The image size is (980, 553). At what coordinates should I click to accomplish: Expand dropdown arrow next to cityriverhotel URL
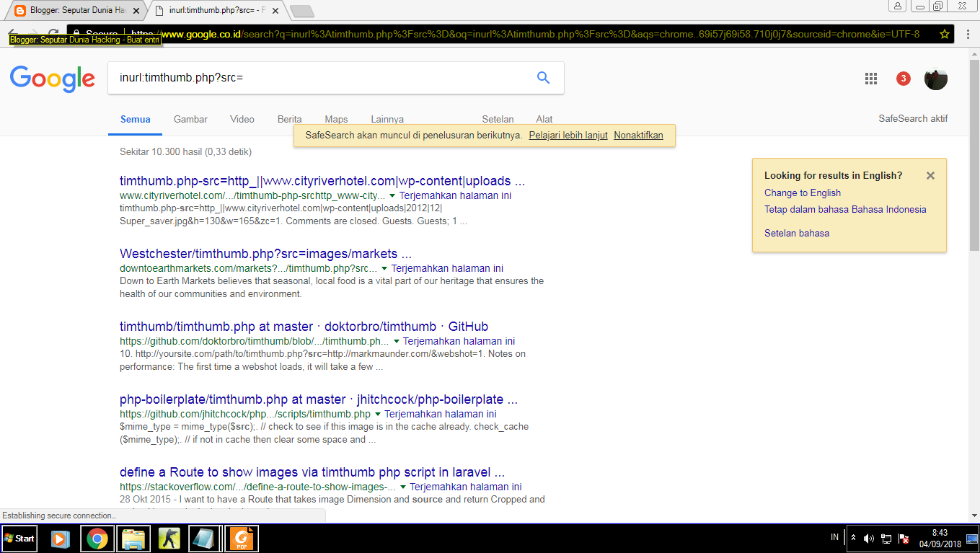(x=392, y=196)
